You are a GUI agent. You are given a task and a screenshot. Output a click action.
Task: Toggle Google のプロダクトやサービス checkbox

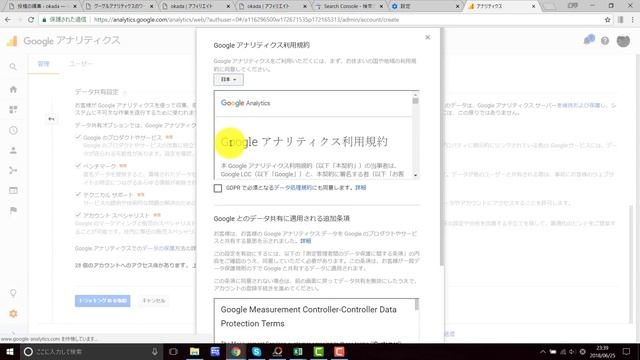(78, 137)
